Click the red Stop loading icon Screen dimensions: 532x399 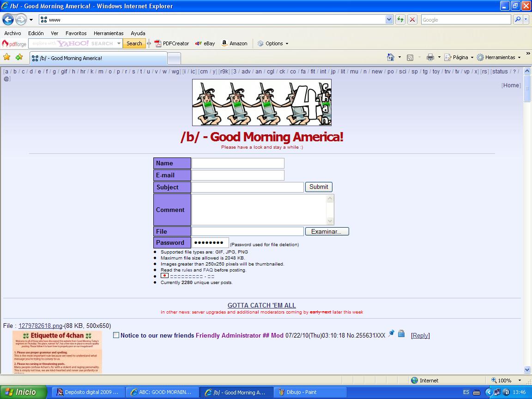point(412,20)
